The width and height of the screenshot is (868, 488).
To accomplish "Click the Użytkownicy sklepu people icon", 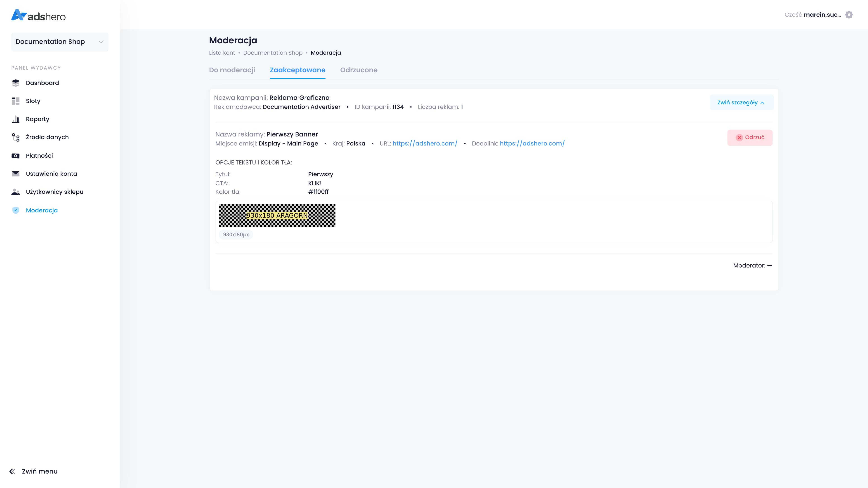I will (16, 192).
